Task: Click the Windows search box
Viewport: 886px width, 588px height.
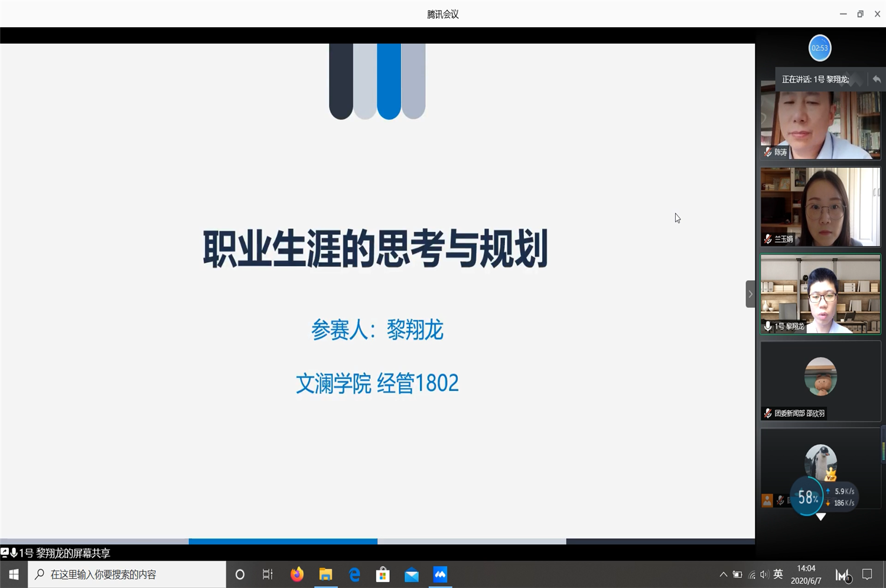Action: 127,574
